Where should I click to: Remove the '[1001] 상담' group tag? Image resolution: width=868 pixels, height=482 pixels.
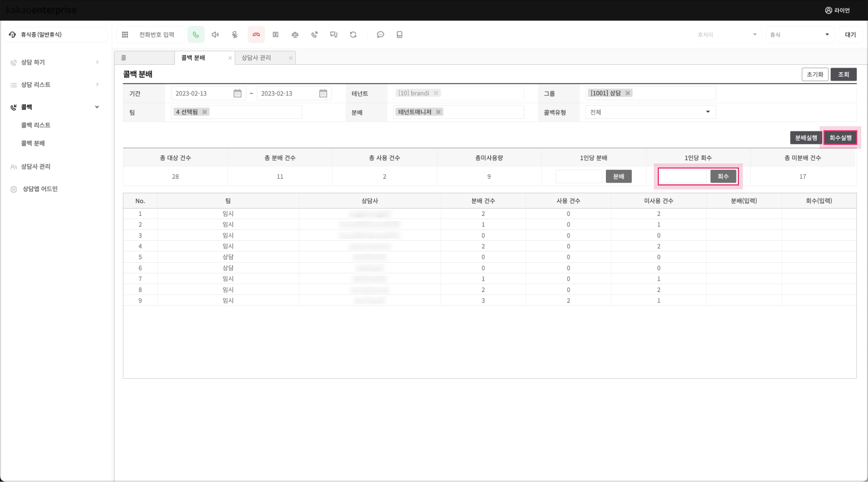pyautogui.click(x=628, y=93)
